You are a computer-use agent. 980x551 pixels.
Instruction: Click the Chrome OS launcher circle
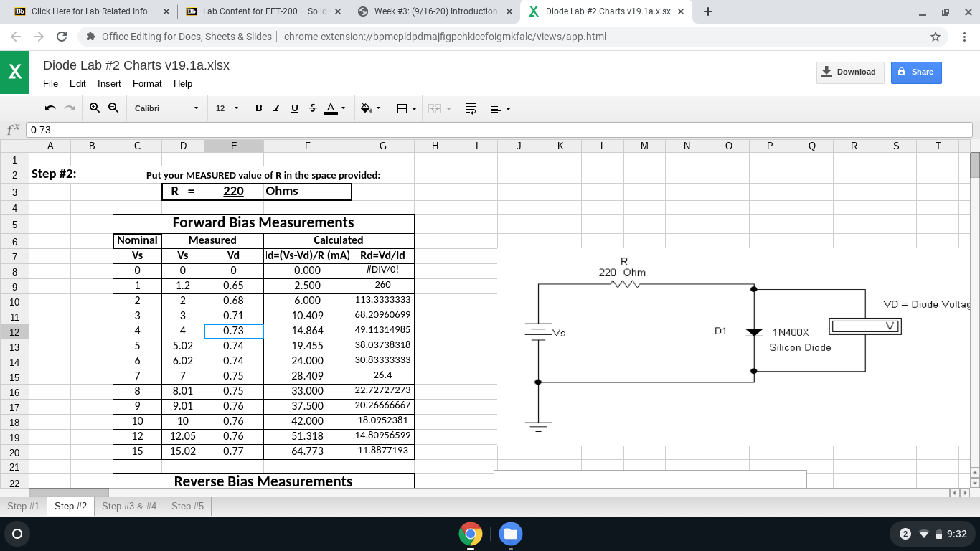(17, 534)
